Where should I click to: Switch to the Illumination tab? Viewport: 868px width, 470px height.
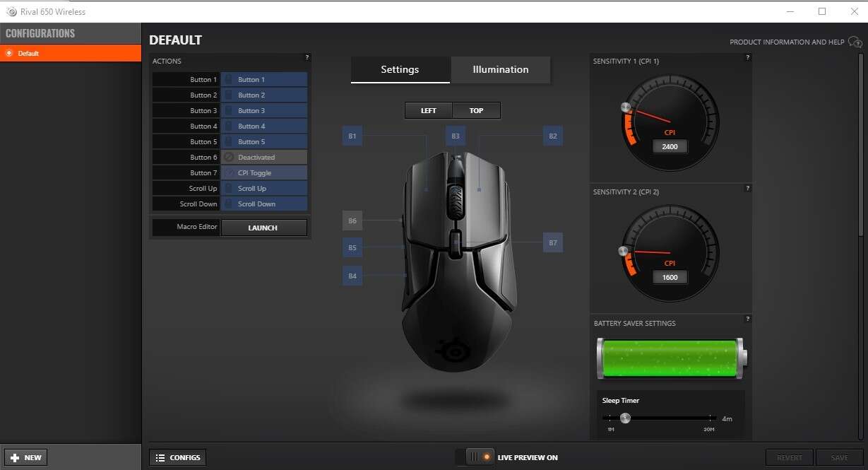tap(500, 69)
